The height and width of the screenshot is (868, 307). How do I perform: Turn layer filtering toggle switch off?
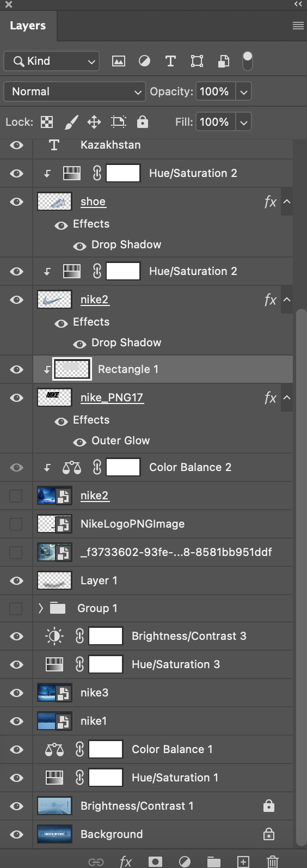point(248,61)
